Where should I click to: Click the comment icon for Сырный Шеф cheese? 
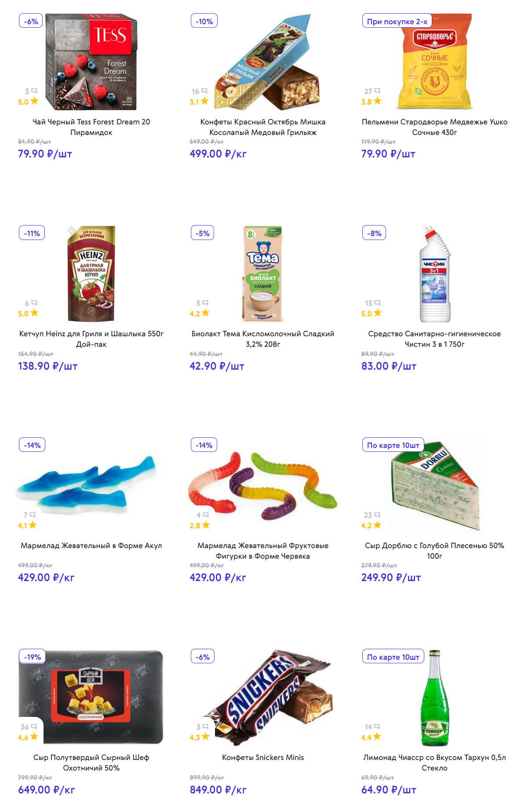(34, 727)
